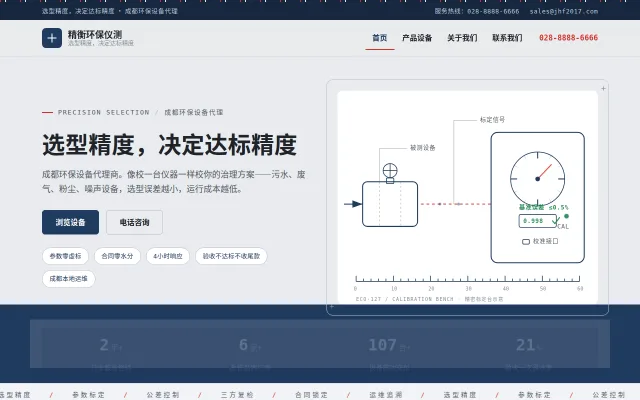640x400 pixels.
Task: Click the 0.998 readout box
Action: click(537, 221)
